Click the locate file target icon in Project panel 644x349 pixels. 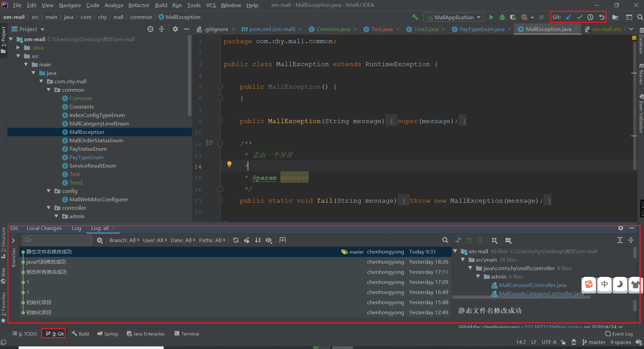coord(150,29)
